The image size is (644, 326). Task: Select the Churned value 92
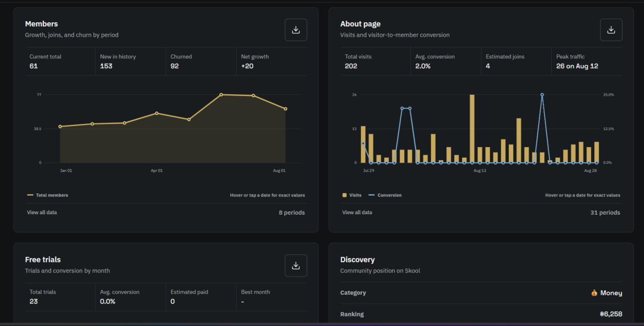pyautogui.click(x=175, y=66)
